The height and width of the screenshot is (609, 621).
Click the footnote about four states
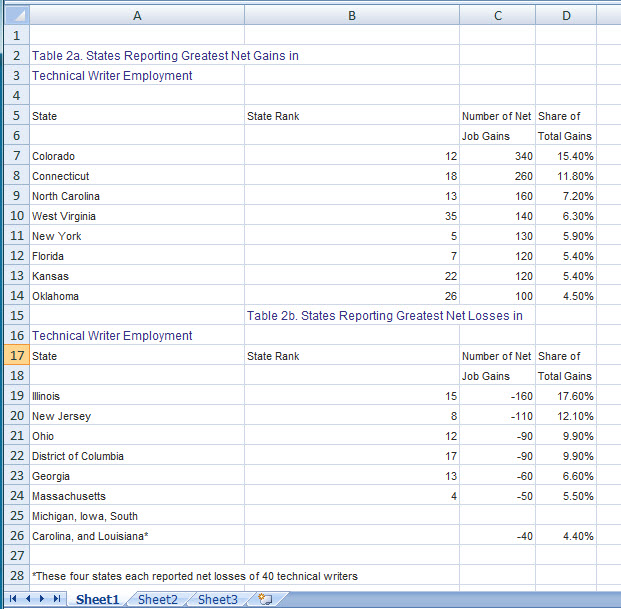(194, 575)
